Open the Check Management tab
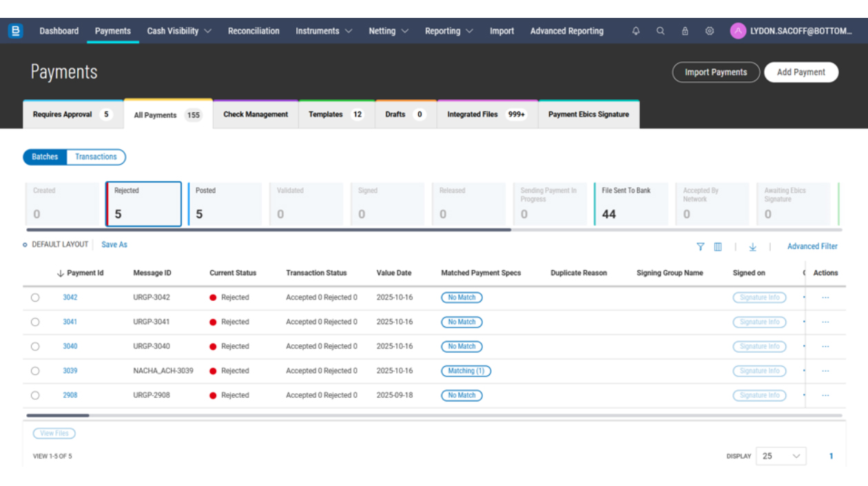 (256, 115)
